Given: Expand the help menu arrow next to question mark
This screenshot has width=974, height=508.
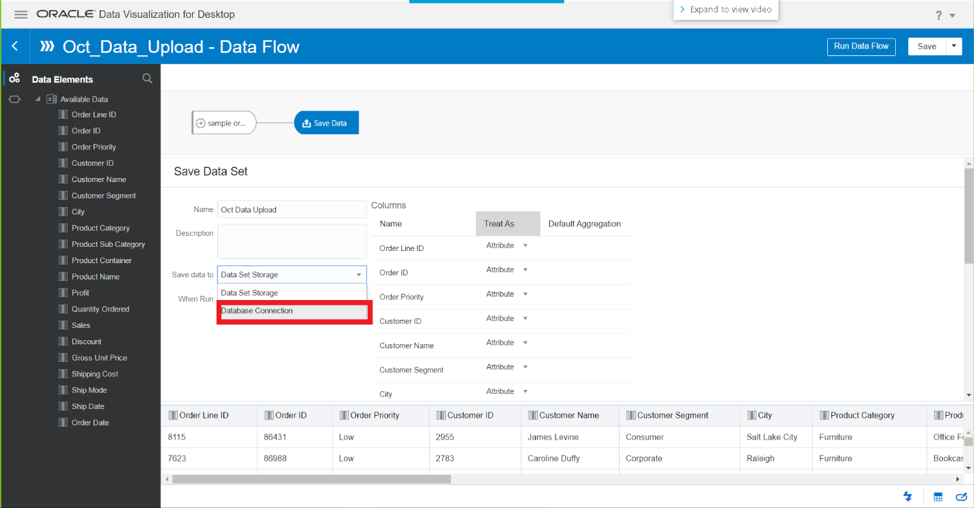Looking at the screenshot, I should [x=952, y=16].
